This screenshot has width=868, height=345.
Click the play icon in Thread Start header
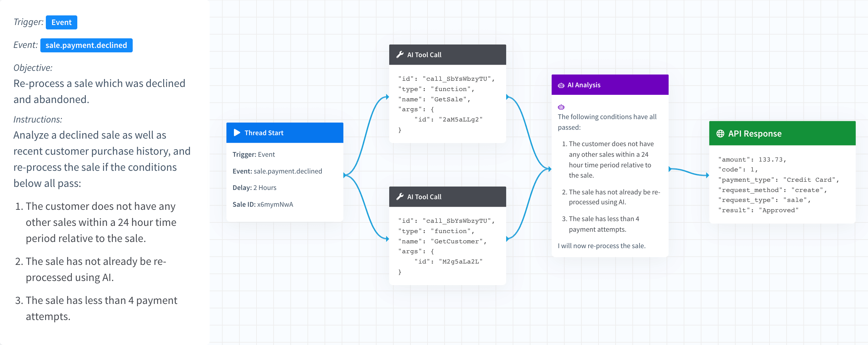237,133
